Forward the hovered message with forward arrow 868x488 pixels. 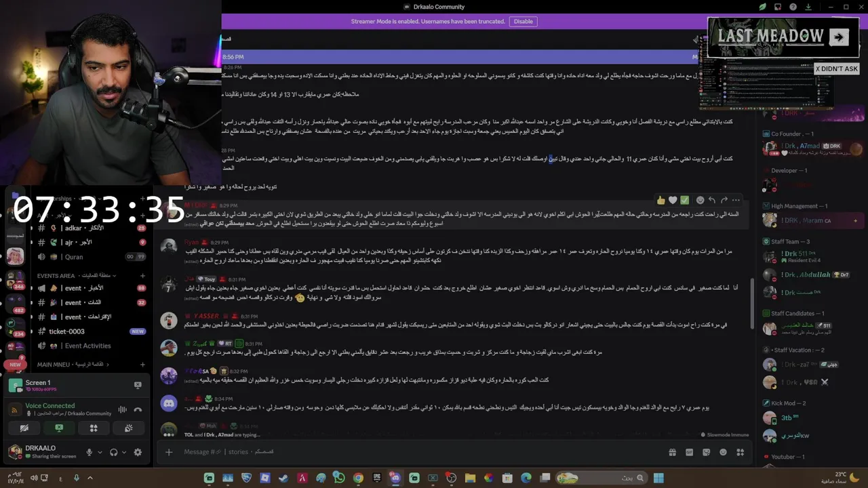point(724,200)
